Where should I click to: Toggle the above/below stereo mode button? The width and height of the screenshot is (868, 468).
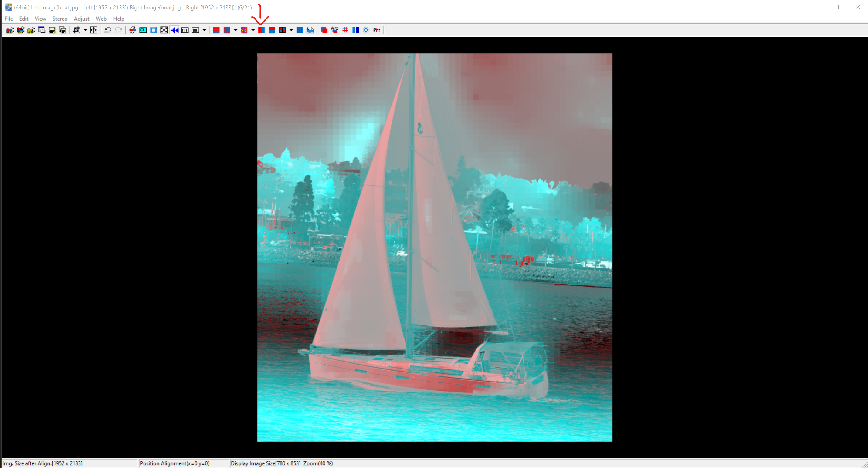coord(272,30)
